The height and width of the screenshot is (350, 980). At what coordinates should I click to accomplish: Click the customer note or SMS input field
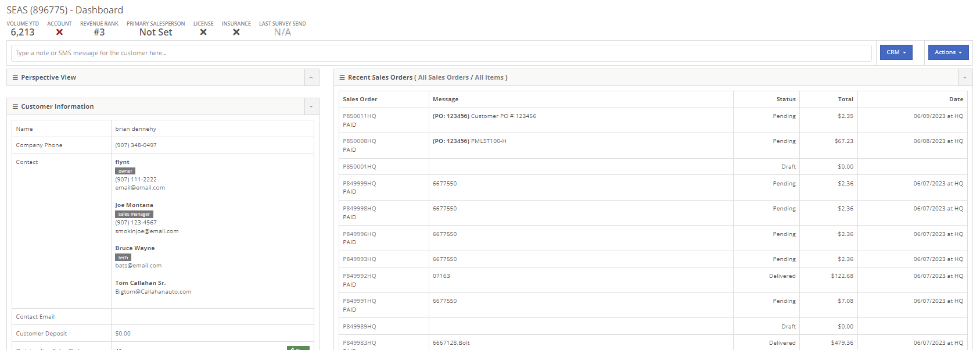[441, 53]
